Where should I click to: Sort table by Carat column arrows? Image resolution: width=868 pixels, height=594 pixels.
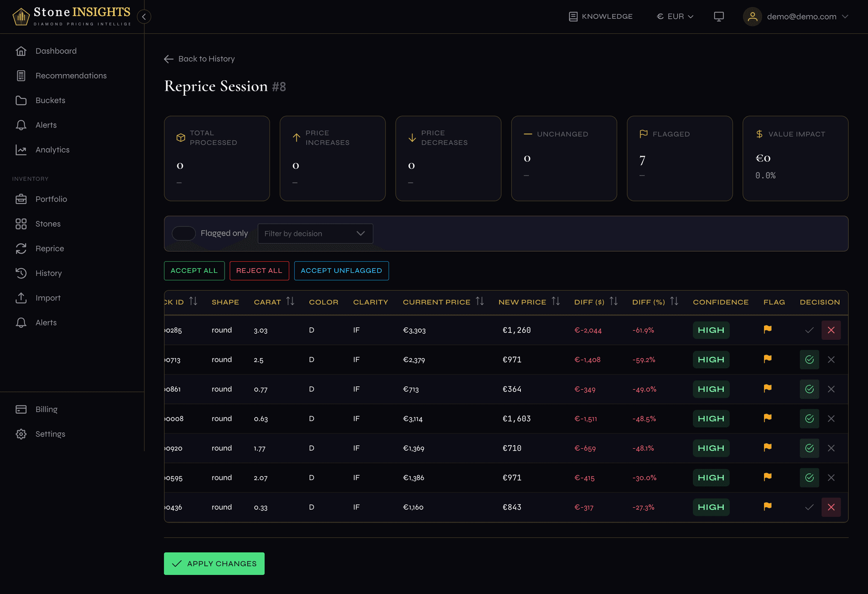pos(290,302)
